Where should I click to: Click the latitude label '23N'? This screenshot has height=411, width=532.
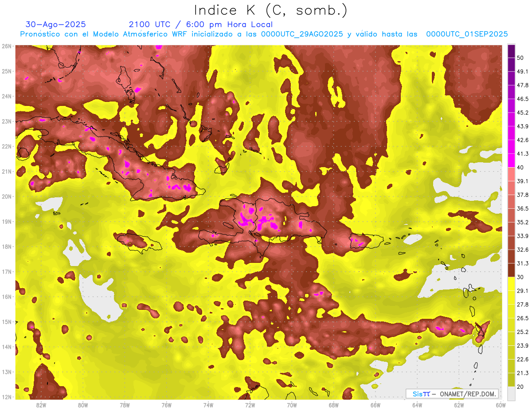[7, 121]
